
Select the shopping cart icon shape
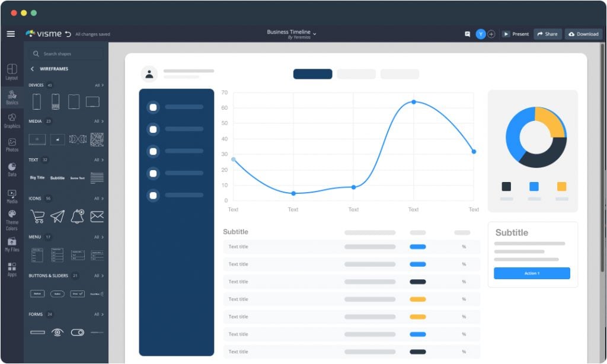coord(36,217)
